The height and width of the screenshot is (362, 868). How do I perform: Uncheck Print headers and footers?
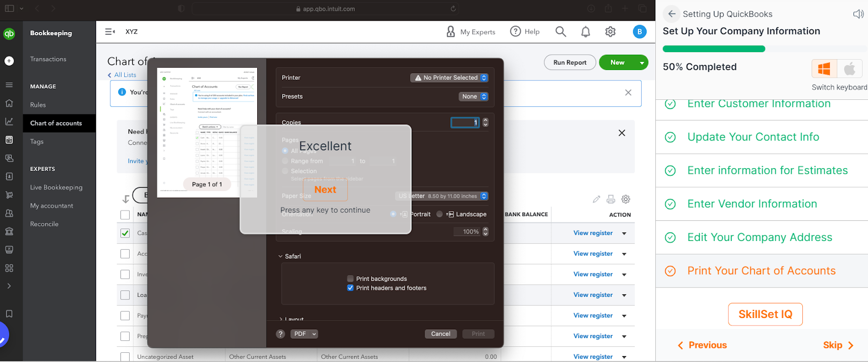[x=350, y=288]
